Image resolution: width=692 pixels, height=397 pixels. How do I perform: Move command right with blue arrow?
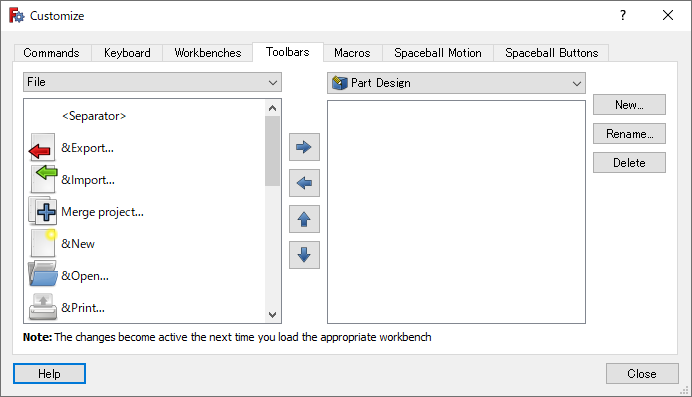(304, 147)
